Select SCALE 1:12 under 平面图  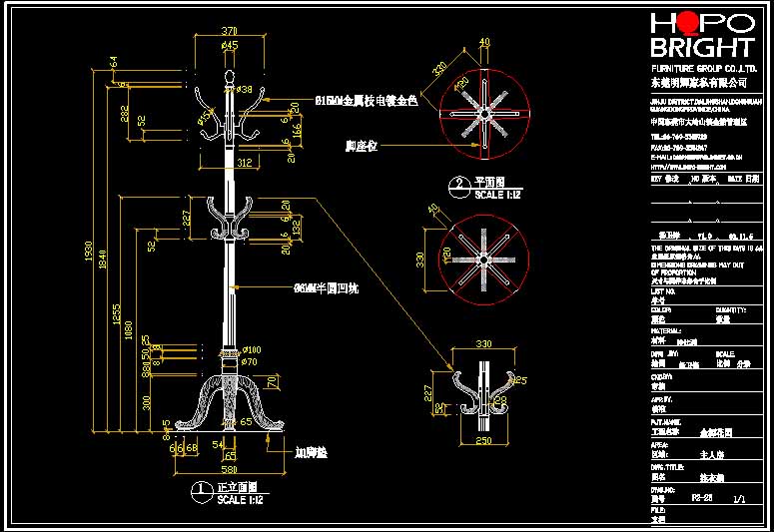(497, 195)
